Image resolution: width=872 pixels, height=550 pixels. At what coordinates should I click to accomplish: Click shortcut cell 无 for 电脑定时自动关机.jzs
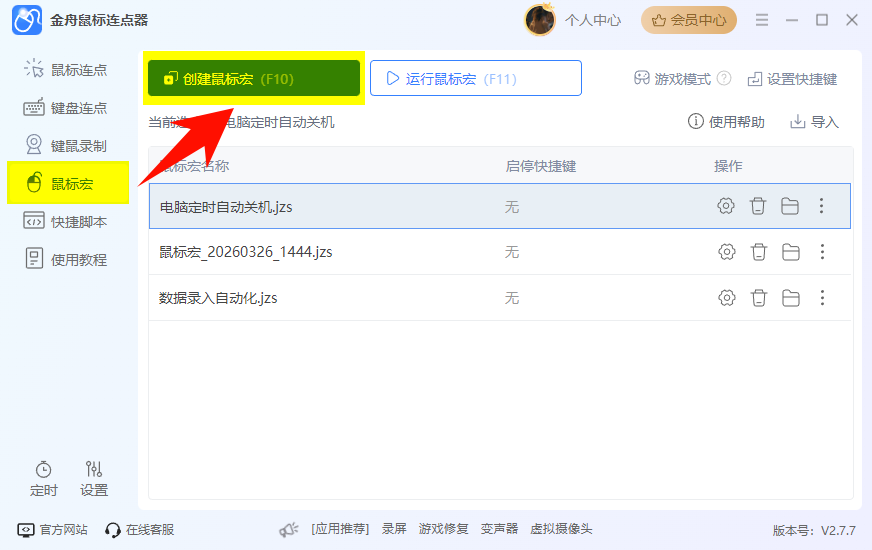512,207
